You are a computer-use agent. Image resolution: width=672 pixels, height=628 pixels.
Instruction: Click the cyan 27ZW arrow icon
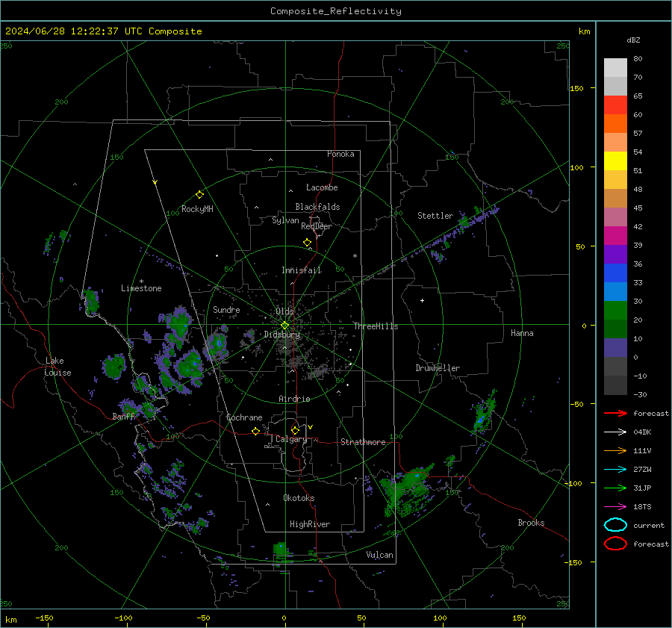coord(615,470)
